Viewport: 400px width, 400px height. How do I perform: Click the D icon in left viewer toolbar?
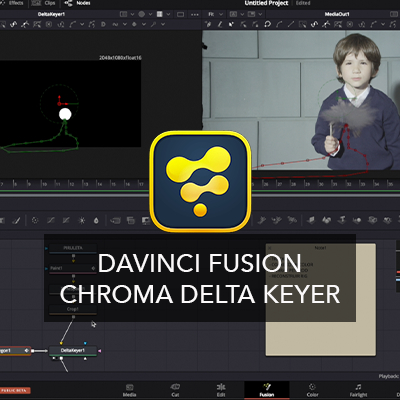pos(103,24)
